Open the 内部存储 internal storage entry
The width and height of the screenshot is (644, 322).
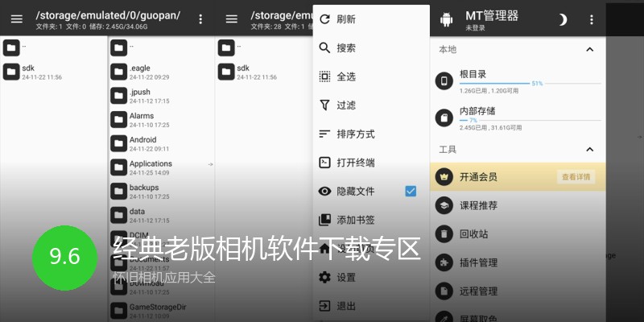point(518,118)
